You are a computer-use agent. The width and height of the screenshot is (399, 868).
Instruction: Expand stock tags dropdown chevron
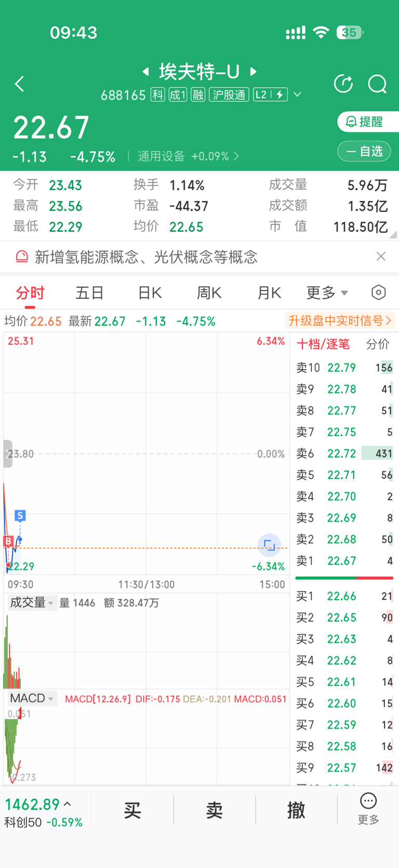298,95
